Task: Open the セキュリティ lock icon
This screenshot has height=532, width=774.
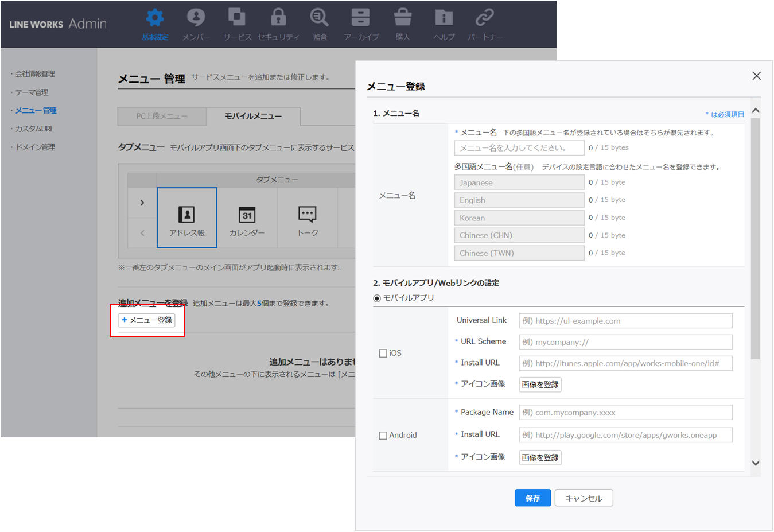Action: click(278, 17)
